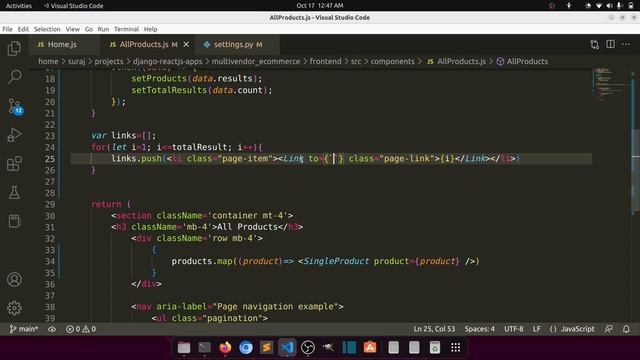Open the Edit menu
The width and height of the screenshot is (640, 360).
[x=23, y=29]
